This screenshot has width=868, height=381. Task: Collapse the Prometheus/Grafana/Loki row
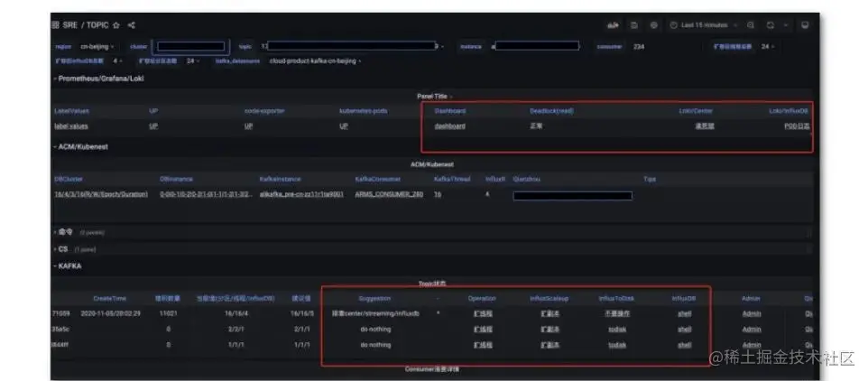pos(98,79)
